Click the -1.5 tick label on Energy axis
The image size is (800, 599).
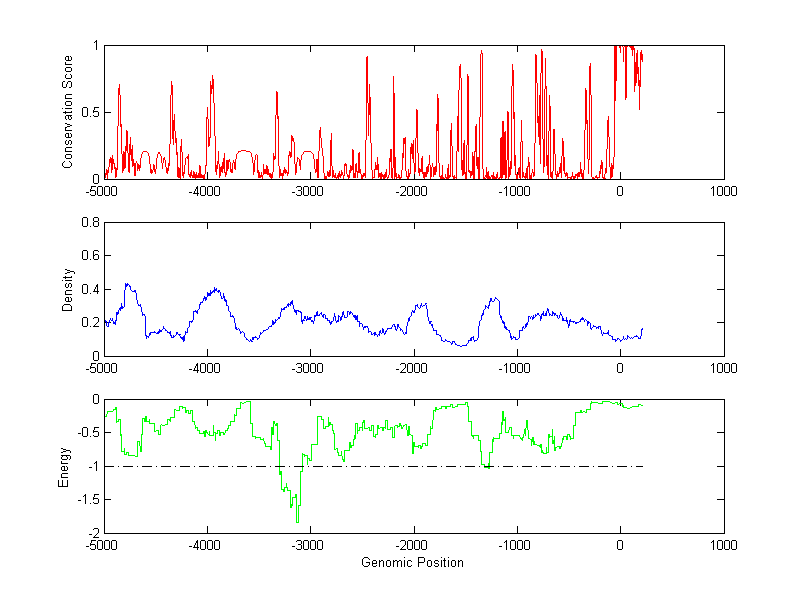pyautogui.click(x=88, y=500)
